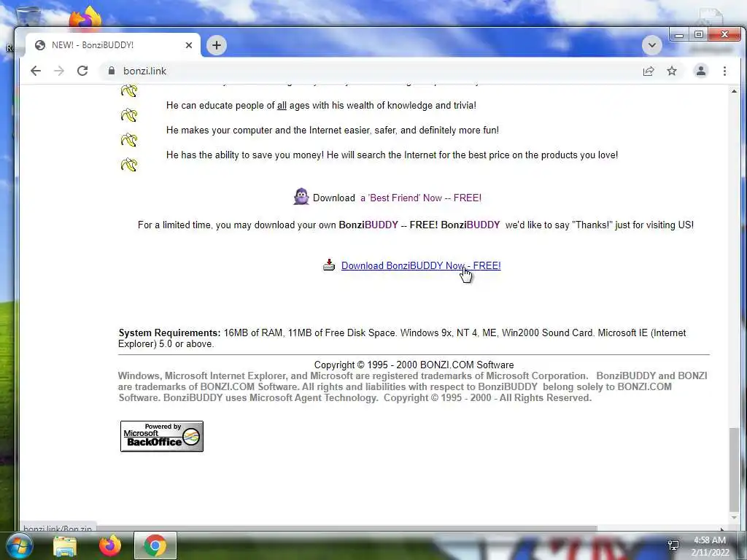
Task: Open File Explorer from the taskbar
Action: [65, 545]
